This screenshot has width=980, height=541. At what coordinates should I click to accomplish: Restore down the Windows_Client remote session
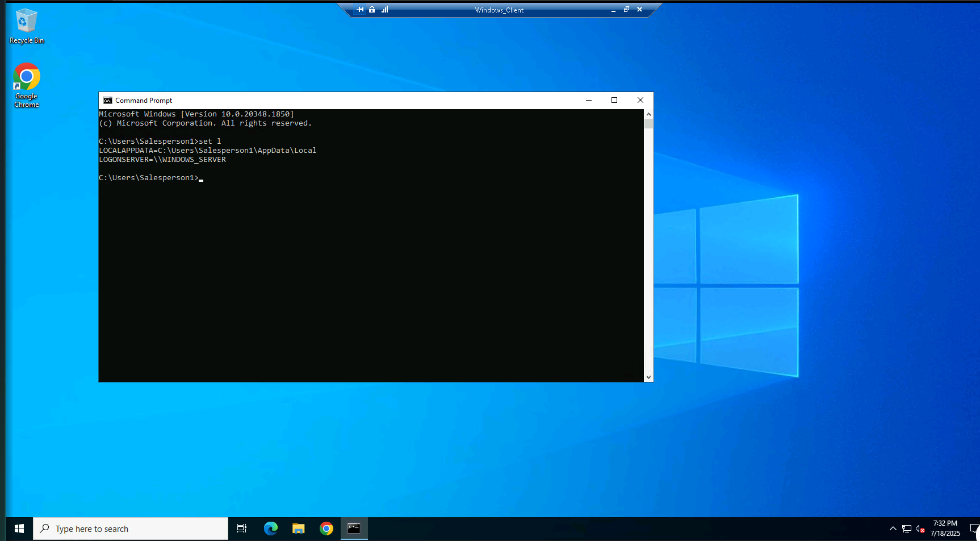(626, 10)
